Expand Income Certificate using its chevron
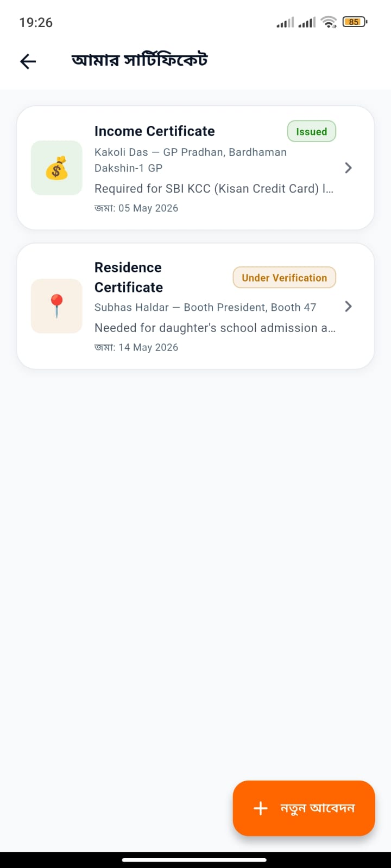This screenshot has height=868, width=391. pyautogui.click(x=349, y=168)
